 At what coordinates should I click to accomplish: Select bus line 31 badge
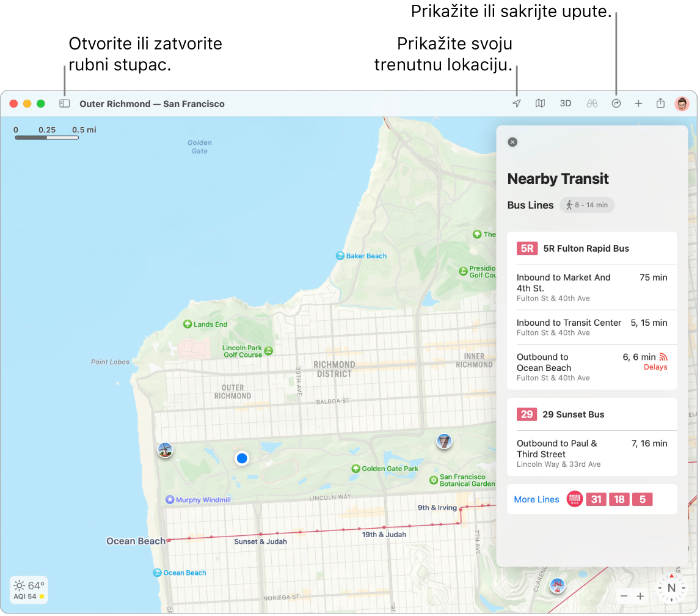pos(596,499)
